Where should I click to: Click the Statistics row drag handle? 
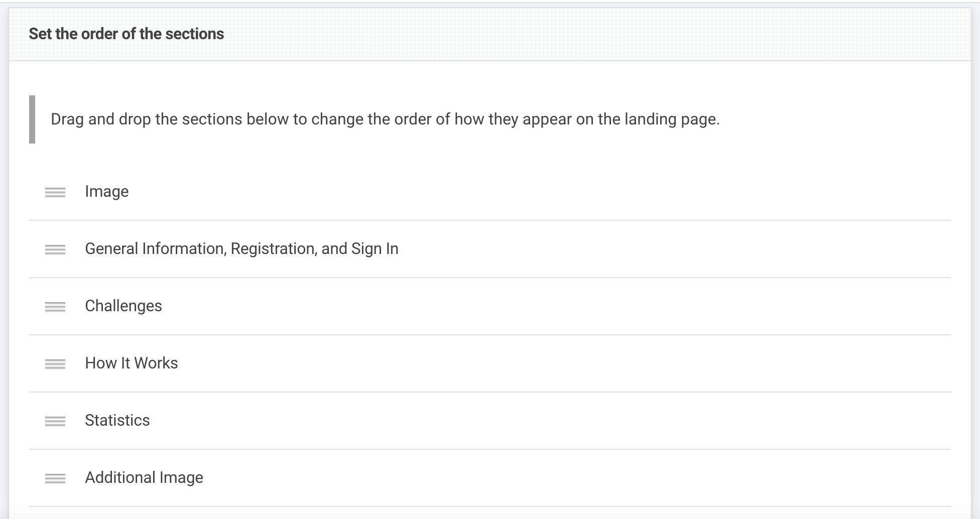click(55, 422)
